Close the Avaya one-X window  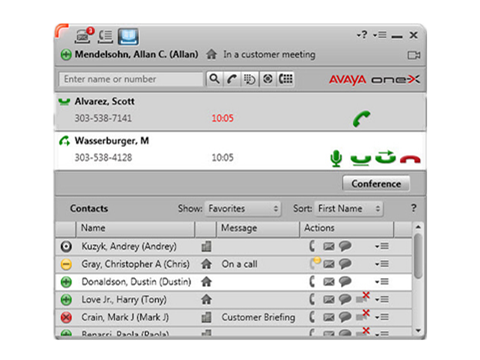414,35
